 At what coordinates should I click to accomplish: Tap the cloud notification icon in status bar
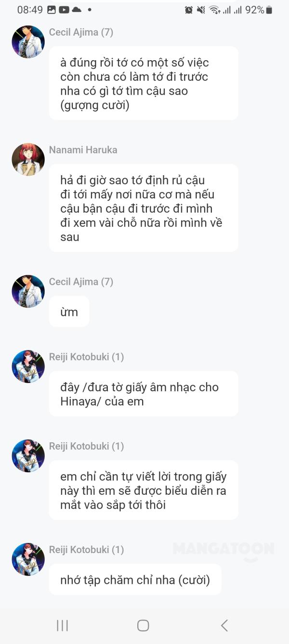(x=76, y=10)
